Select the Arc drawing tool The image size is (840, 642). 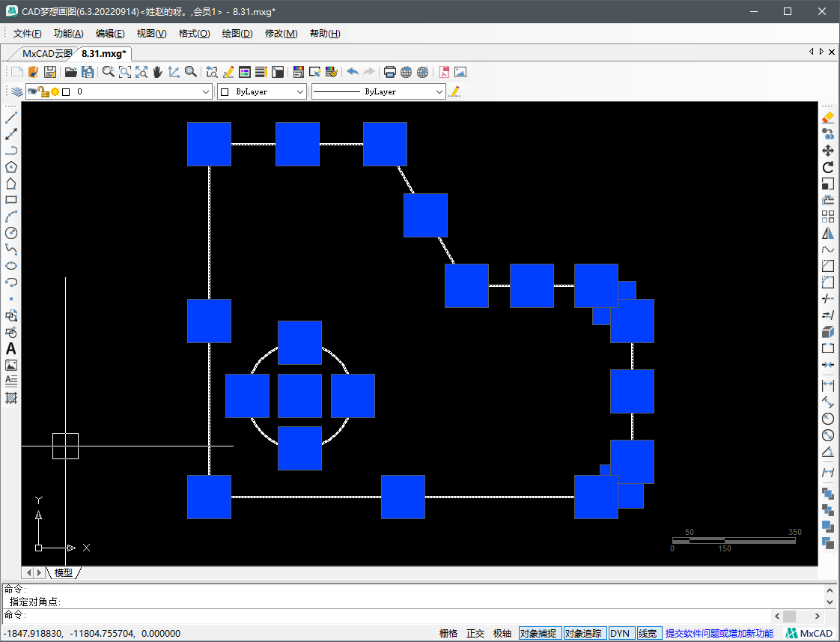tap(10, 216)
